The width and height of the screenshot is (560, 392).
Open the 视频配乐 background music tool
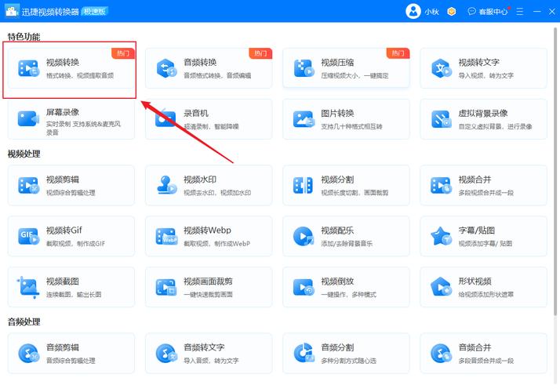[x=345, y=236]
